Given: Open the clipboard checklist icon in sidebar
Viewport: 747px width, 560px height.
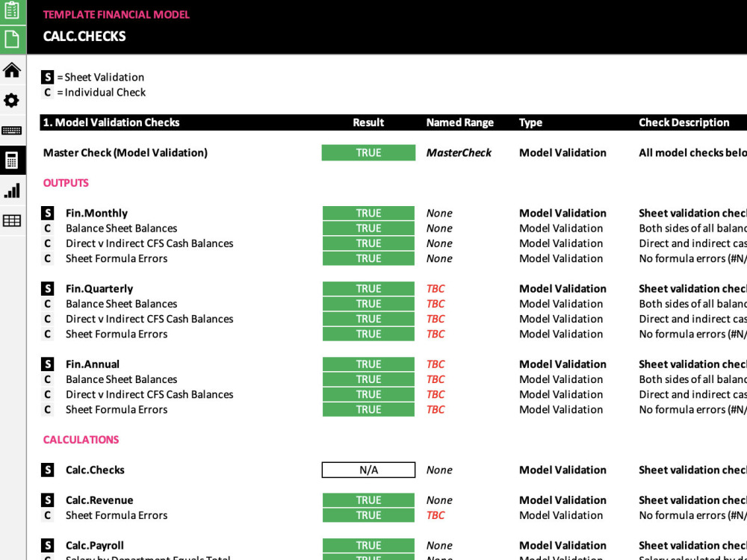Looking at the screenshot, I should click(x=12, y=10).
